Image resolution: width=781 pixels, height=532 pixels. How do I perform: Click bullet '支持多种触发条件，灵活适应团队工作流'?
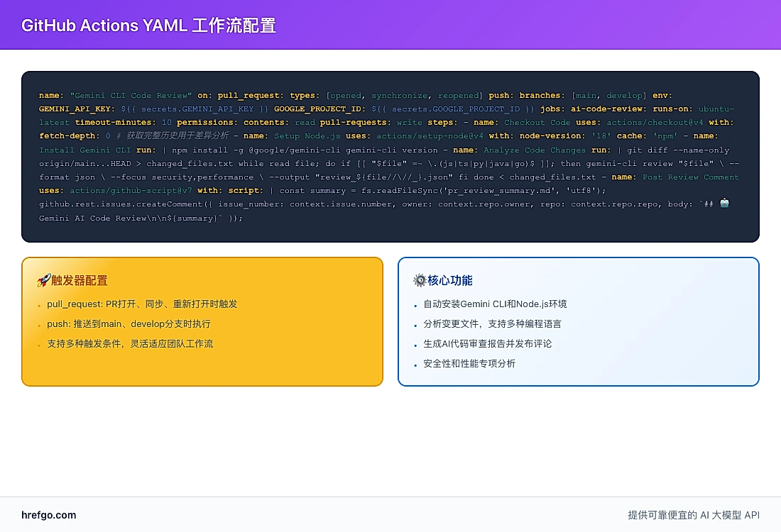(x=130, y=344)
